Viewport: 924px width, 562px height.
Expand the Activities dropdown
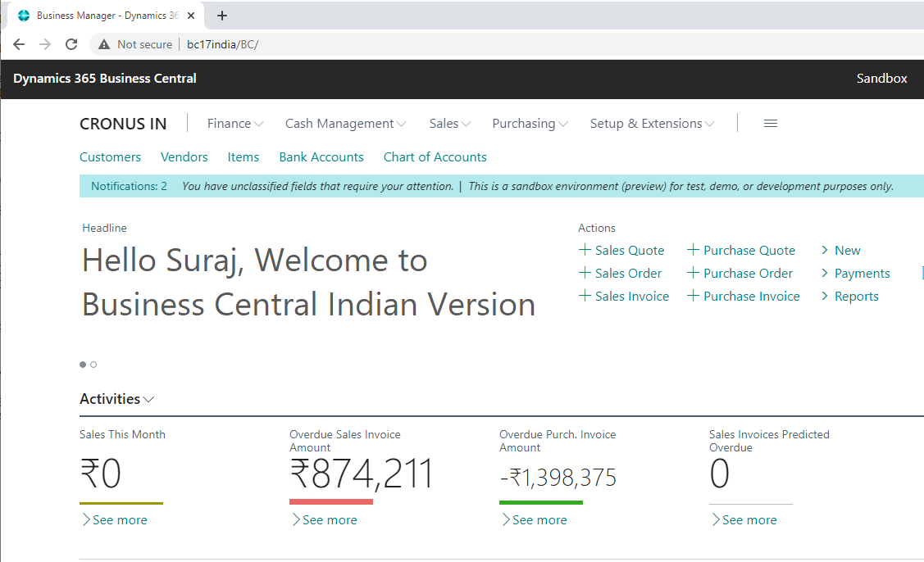[x=116, y=399]
